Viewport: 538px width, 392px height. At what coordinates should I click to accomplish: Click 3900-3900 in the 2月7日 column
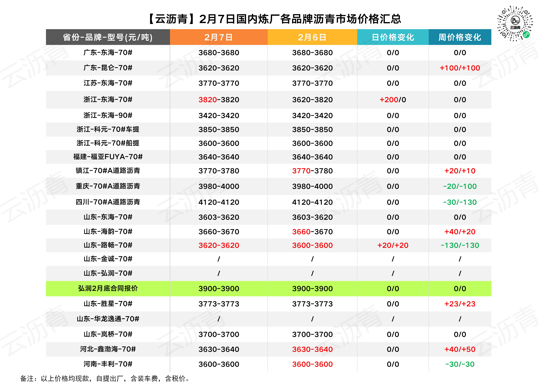219,289
